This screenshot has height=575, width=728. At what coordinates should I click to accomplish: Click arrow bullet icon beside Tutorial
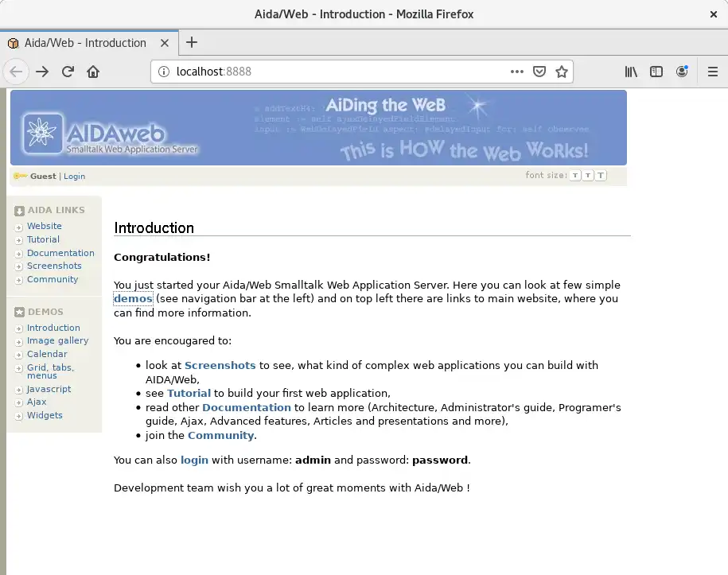(18, 240)
